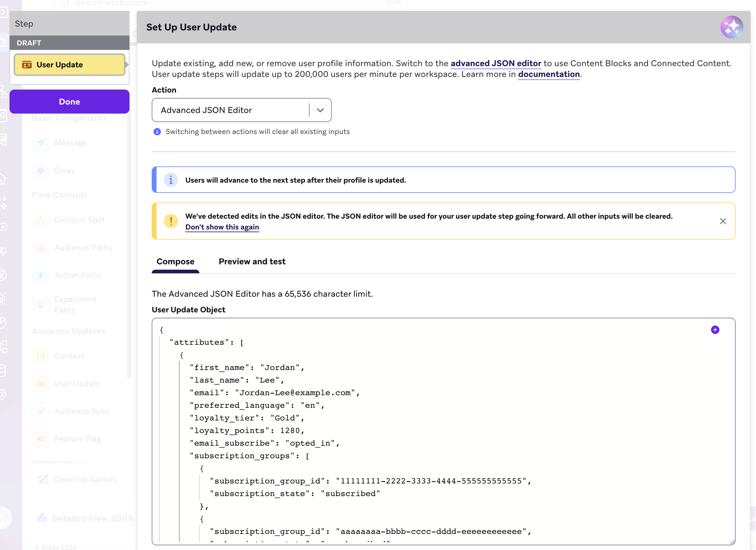Open the Action dropdown chevron
This screenshot has height=550, width=756.
click(320, 110)
